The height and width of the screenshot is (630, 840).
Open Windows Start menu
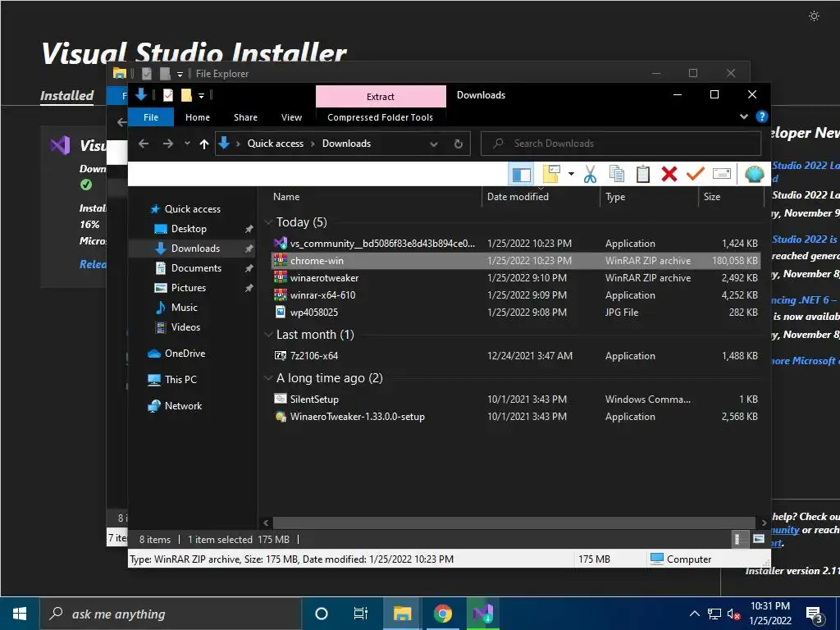pyautogui.click(x=20, y=614)
